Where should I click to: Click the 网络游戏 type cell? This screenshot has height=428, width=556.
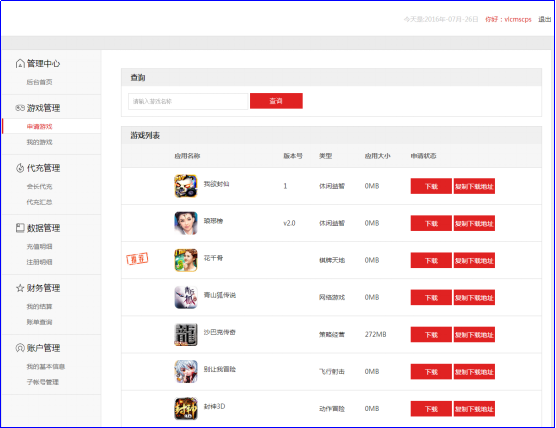click(x=332, y=297)
